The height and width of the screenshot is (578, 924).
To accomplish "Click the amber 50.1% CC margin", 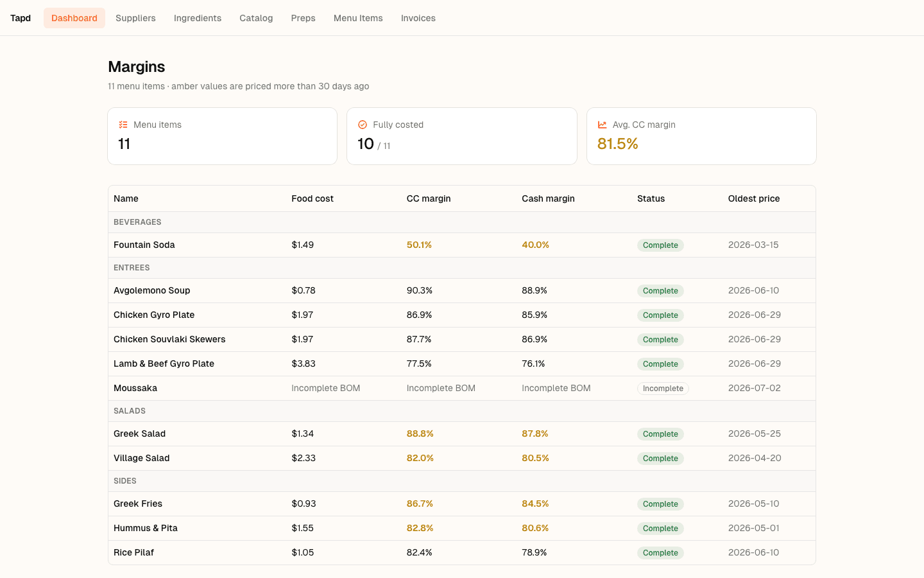I will click(x=419, y=245).
